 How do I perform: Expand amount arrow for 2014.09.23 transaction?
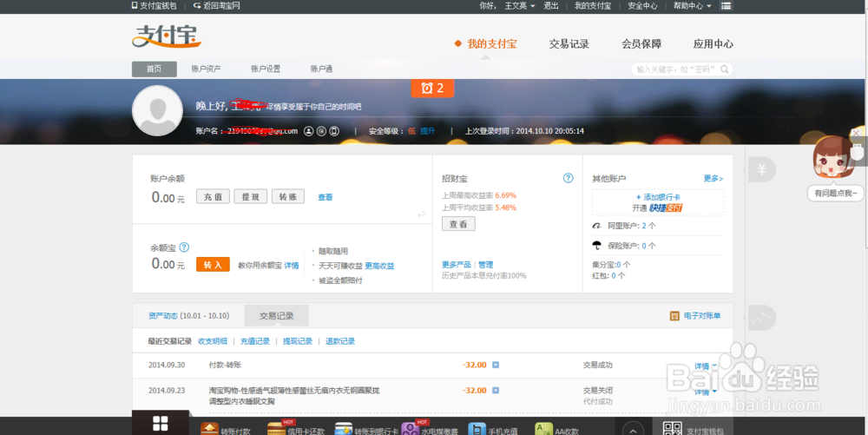point(496,390)
